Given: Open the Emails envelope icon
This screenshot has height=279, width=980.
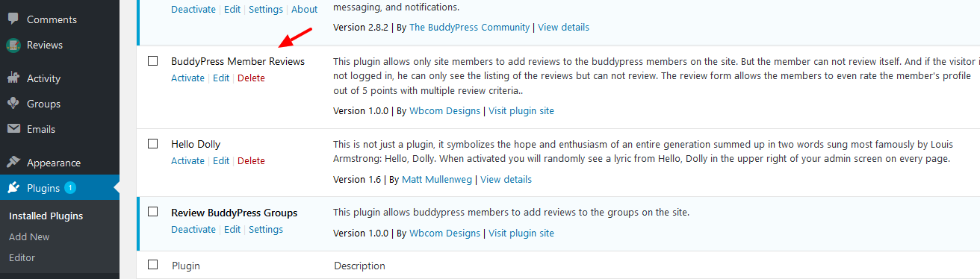Looking at the screenshot, I should tap(13, 129).
